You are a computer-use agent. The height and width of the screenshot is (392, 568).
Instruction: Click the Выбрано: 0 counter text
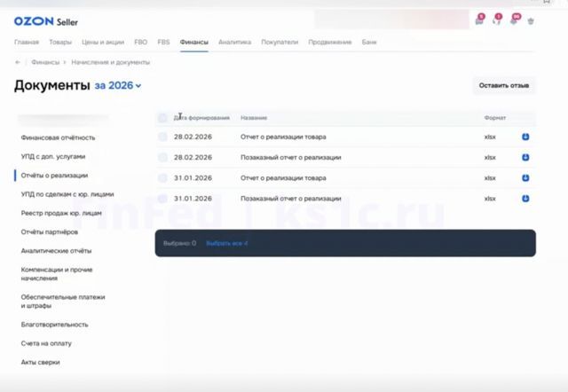(179, 243)
